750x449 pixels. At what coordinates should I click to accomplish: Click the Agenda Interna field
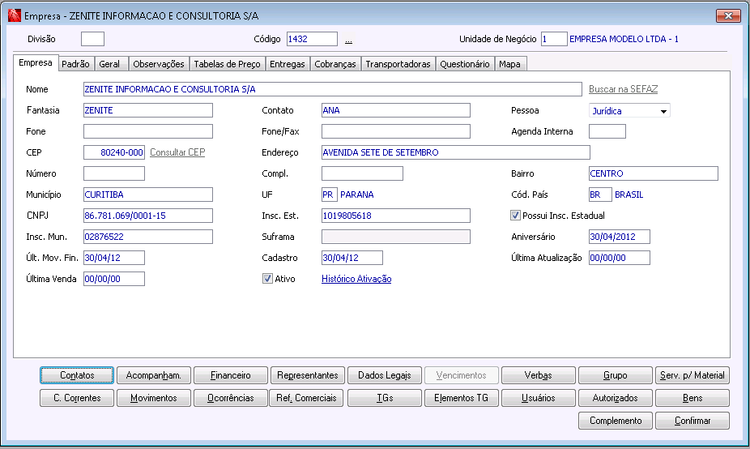(607, 131)
